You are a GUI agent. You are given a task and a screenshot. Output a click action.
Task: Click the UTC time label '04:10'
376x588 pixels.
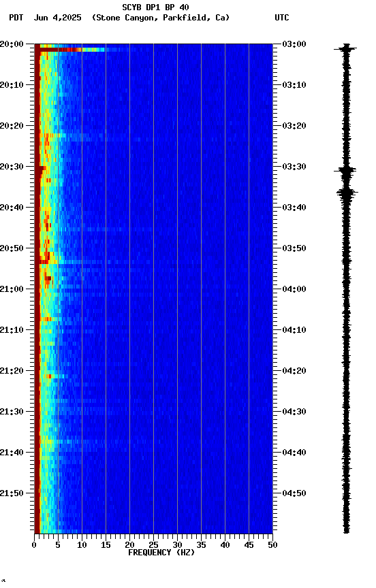pos(294,330)
